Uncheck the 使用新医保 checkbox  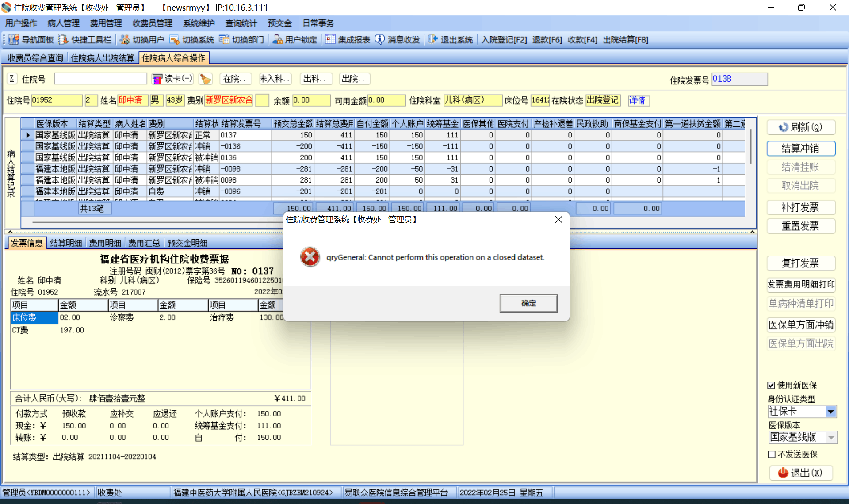[772, 385]
